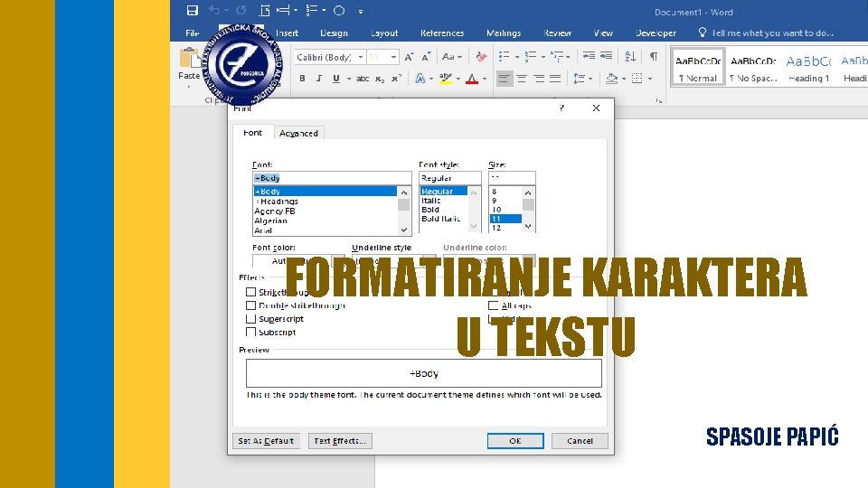This screenshot has width=868, height=488.
Task: Toggle Show/Hide paragraph marks icon
Action: 654,56
